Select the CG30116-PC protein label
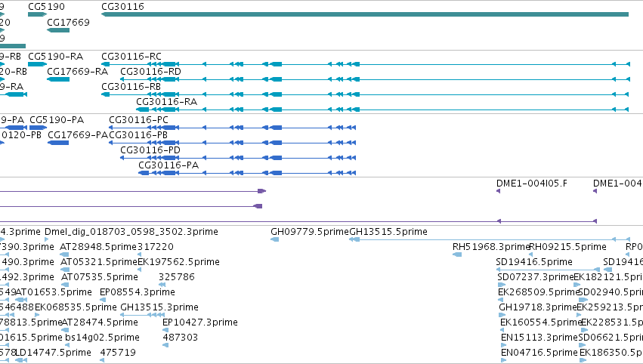 pyautogui.click(x=138, y=119)
